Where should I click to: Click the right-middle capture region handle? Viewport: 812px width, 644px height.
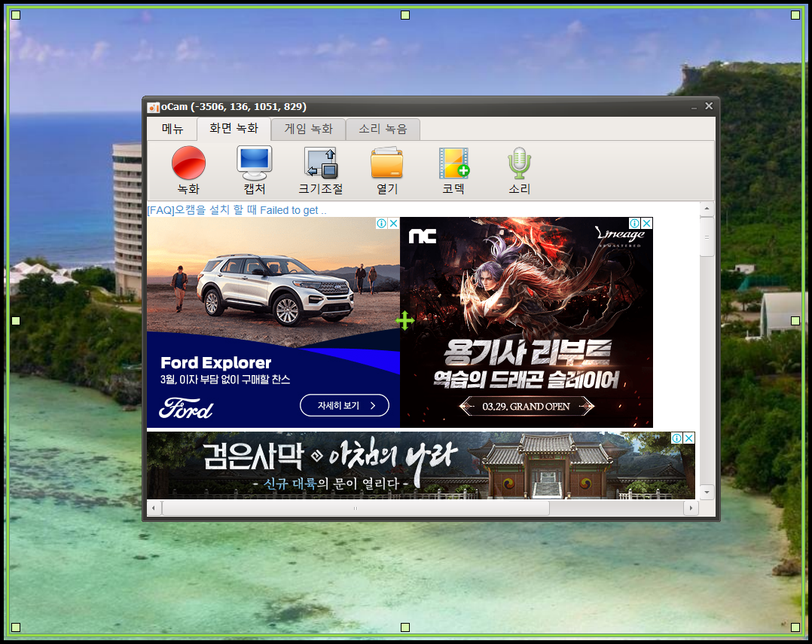(795, 321)
